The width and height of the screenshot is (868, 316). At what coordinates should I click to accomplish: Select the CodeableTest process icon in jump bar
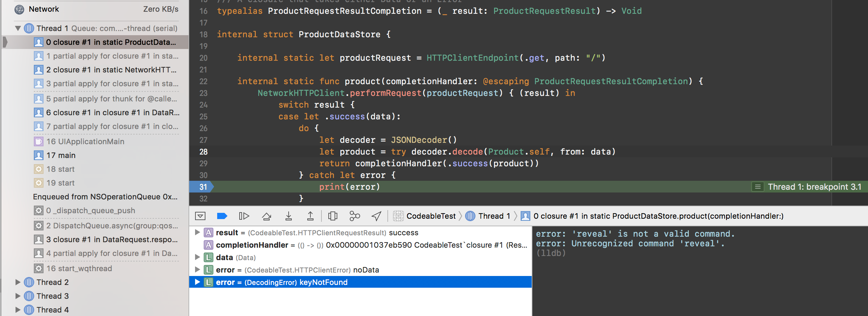(399, 216)
